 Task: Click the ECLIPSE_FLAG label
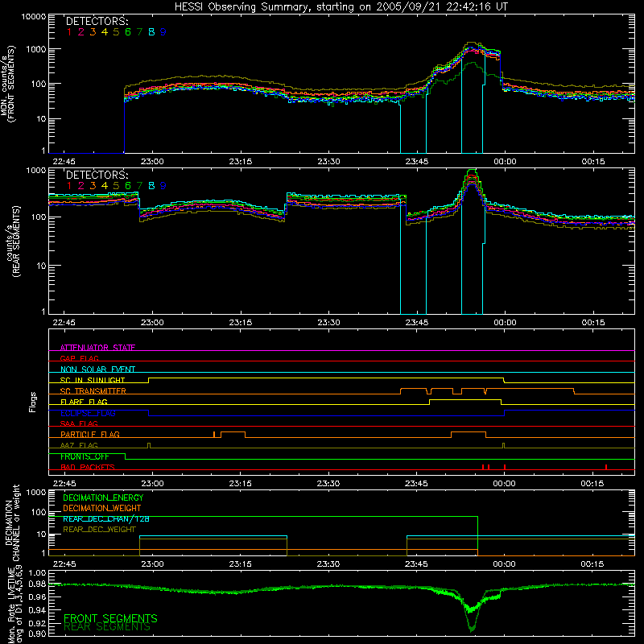(x=88, y=413)
